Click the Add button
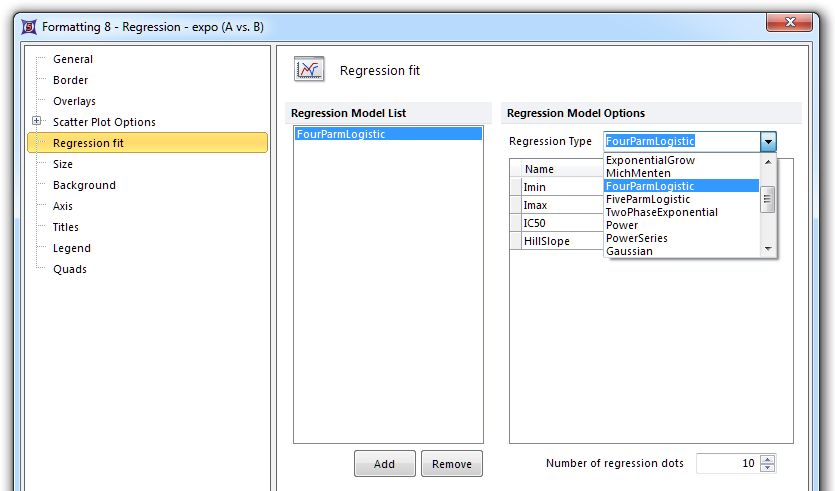 (x=384, y=464)
